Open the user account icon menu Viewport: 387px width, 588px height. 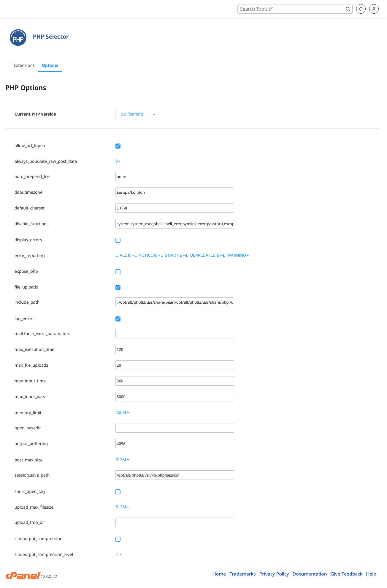point(374,9)
